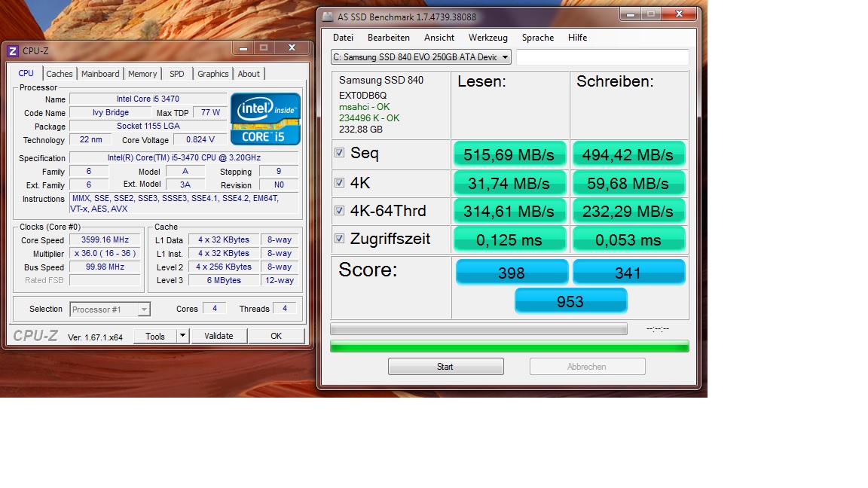Open the Processor #1 selection dropdown
Image resolution: width=868 pixels, height=488 pixels.
pyautogui.click(x=109, y=310)
